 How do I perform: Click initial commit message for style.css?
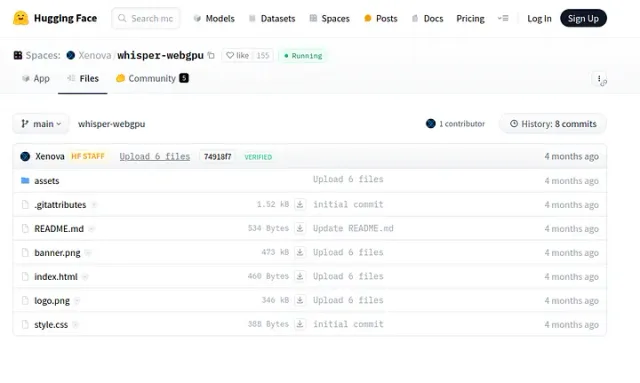pyautogui.click(x=348, y=324)
